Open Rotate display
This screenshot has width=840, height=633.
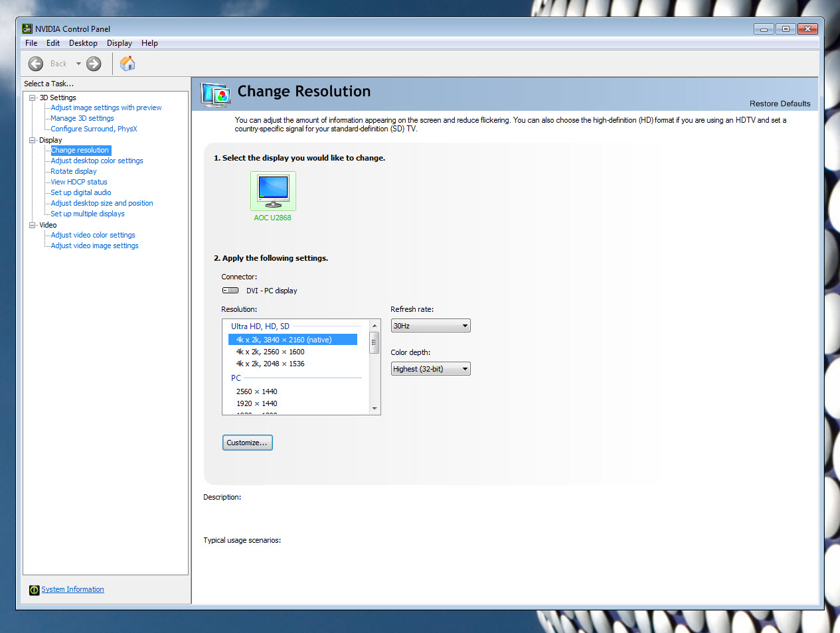pos(74,171)
